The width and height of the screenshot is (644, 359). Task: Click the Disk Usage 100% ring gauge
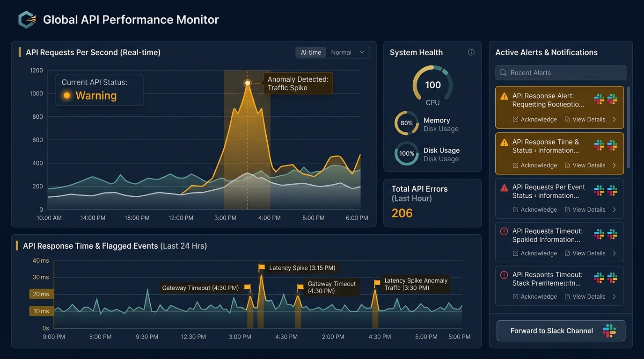point(406,153)
